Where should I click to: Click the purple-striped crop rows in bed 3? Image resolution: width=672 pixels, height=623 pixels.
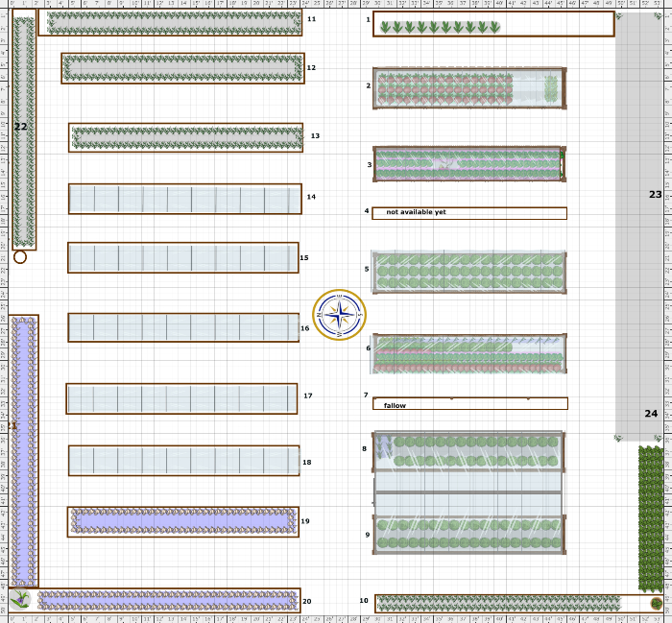(x=466, y=164)
